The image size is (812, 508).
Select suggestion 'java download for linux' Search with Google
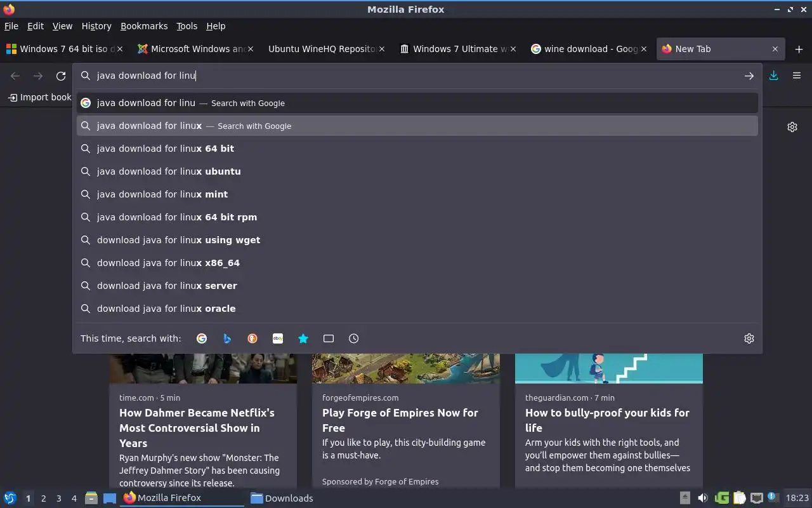[417, 126]
